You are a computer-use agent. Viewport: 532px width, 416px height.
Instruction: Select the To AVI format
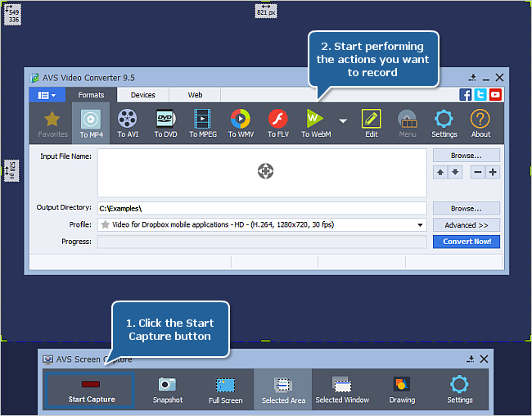click(x=128, y=124)
